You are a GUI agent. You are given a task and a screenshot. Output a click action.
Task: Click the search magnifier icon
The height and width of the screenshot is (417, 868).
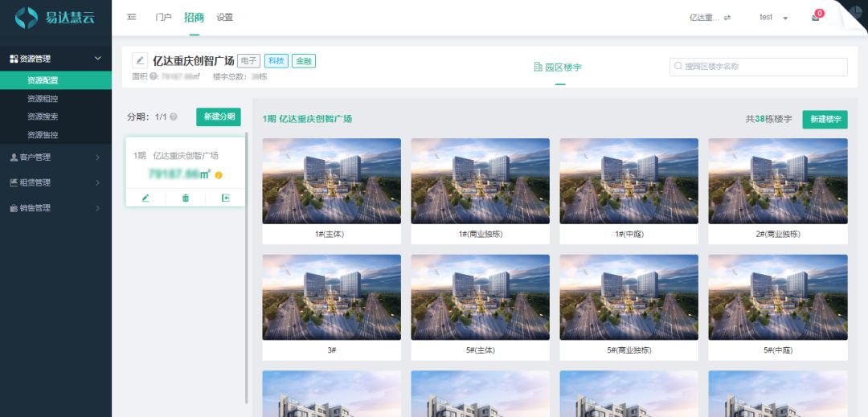coord(678,67)
